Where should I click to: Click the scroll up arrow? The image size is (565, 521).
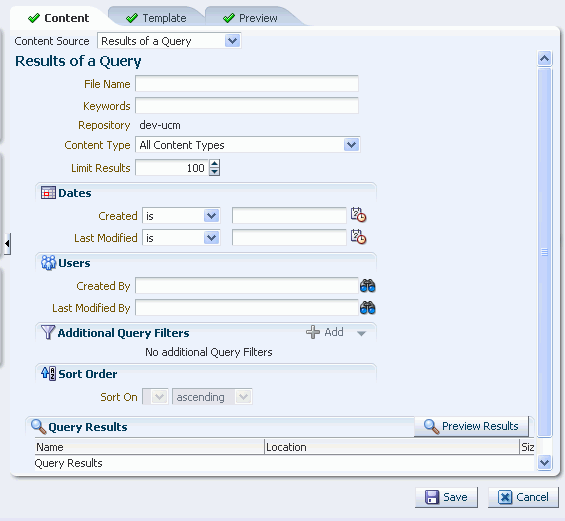coord(544,58)
